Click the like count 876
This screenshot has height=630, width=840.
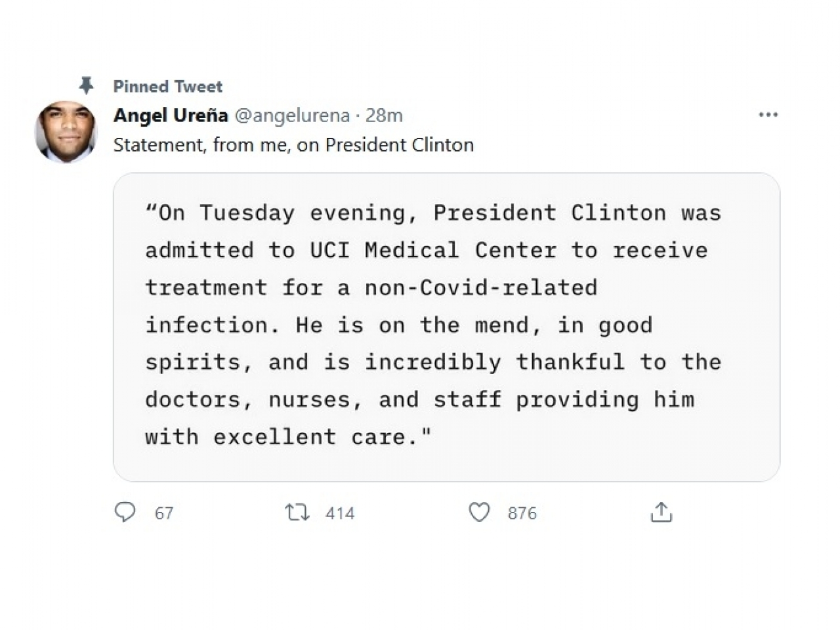click(x=522, y=513)
